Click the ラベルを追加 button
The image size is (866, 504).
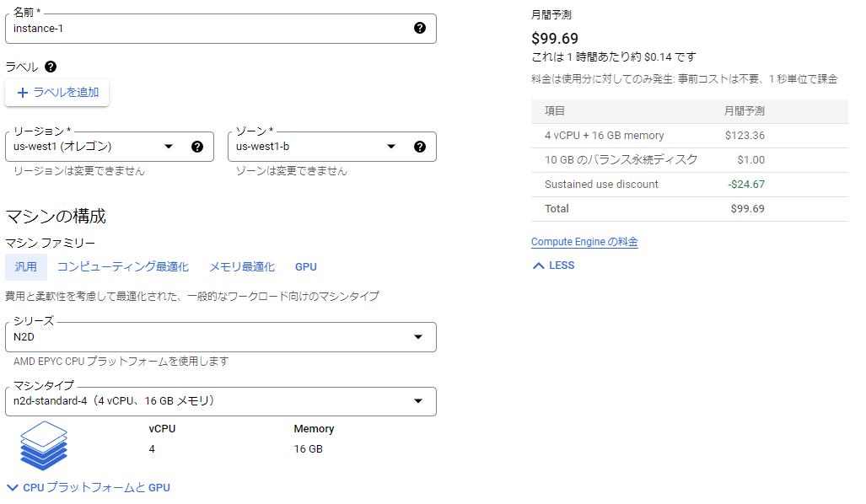(x=56, y=93)
